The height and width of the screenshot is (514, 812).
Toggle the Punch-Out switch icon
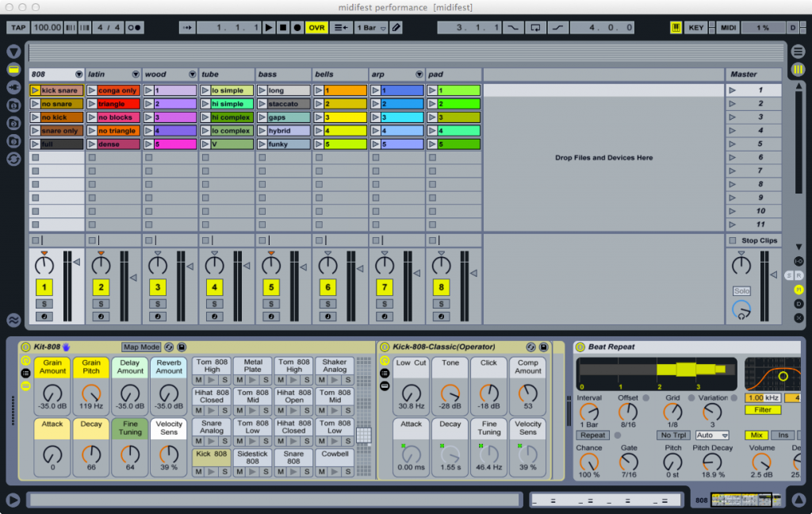[557, 28]
